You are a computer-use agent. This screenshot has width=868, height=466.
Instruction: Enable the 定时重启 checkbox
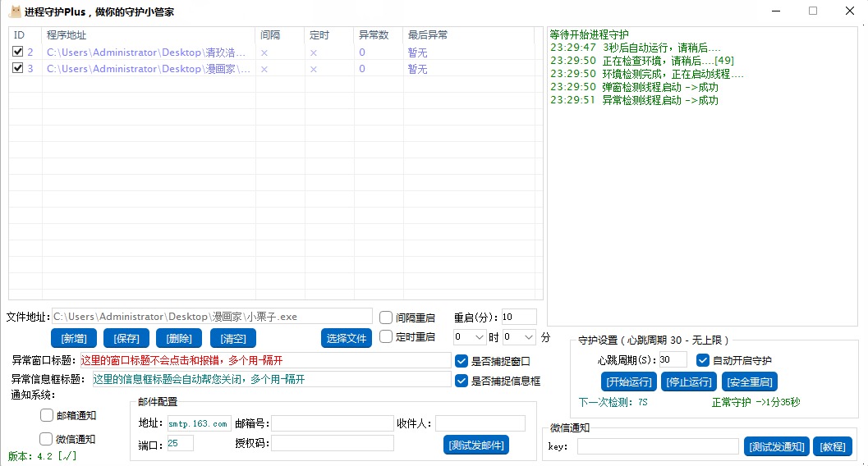coord(386,336)
